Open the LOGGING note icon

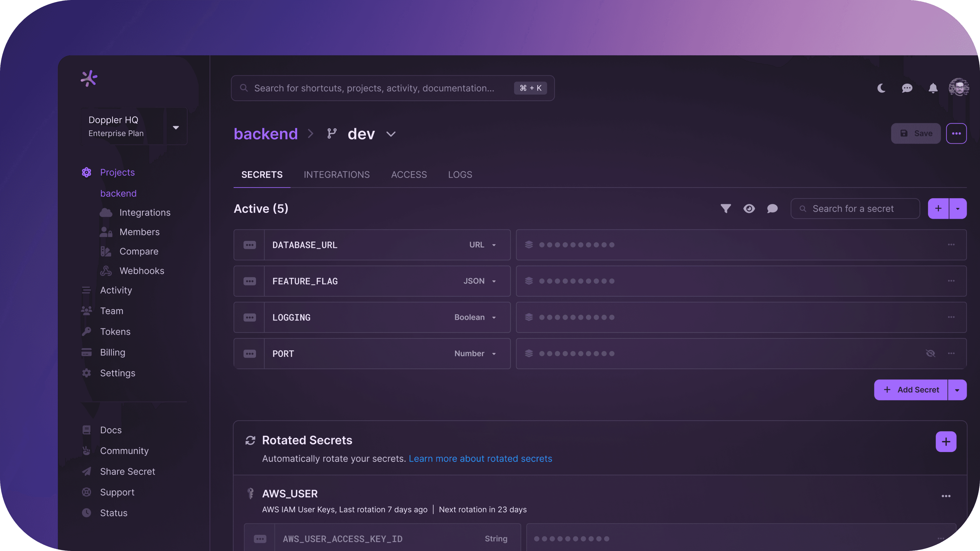(250, 318)
